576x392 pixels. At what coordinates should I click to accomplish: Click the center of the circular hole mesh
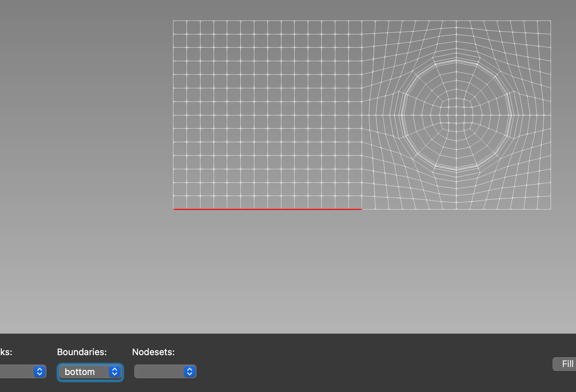tap(456, 115)
